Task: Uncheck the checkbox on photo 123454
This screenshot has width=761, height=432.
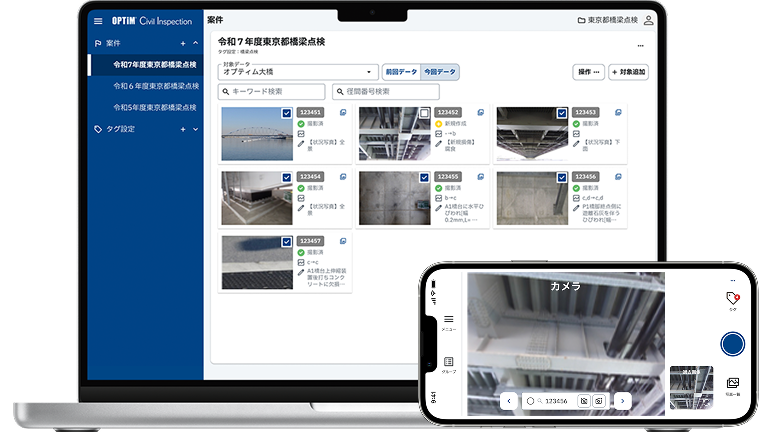Action: pos(287,178)
